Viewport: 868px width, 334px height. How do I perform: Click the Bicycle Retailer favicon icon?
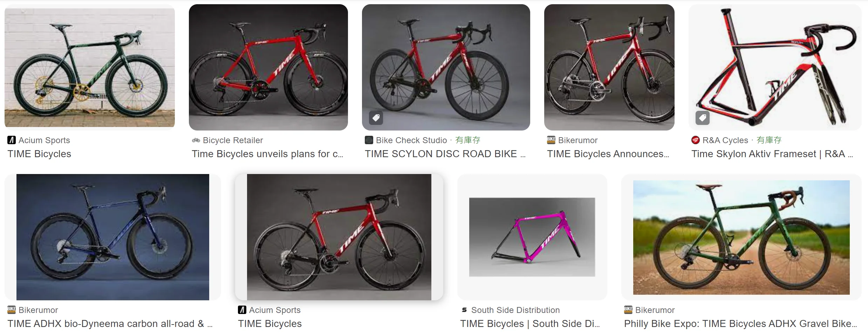[196, 140]
